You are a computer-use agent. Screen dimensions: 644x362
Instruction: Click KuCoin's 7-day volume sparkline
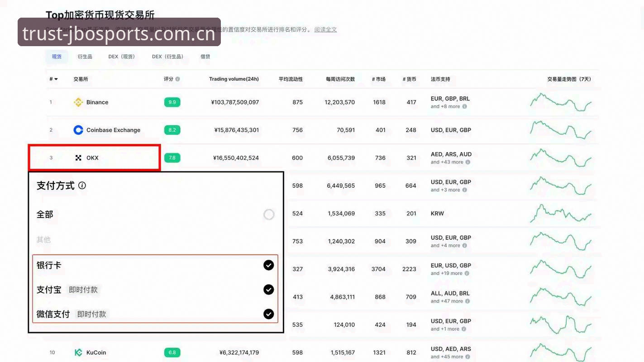point(561,352)
